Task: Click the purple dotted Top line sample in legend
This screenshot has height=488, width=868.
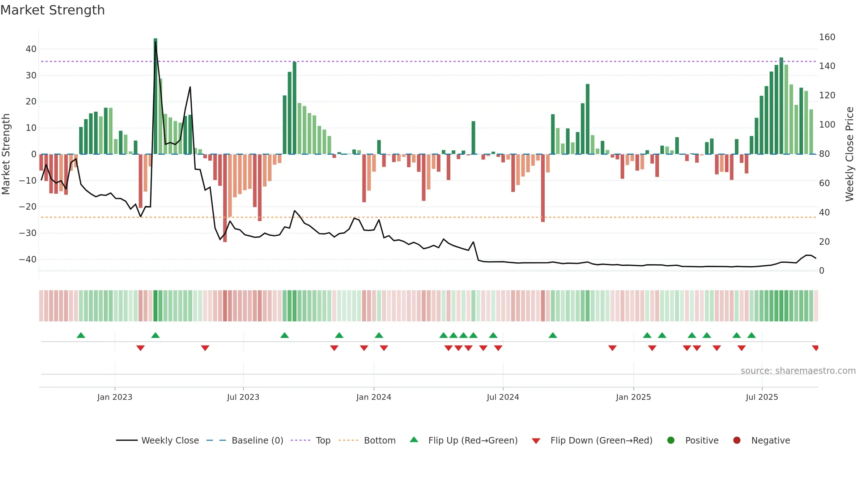Action: point(301,440)
